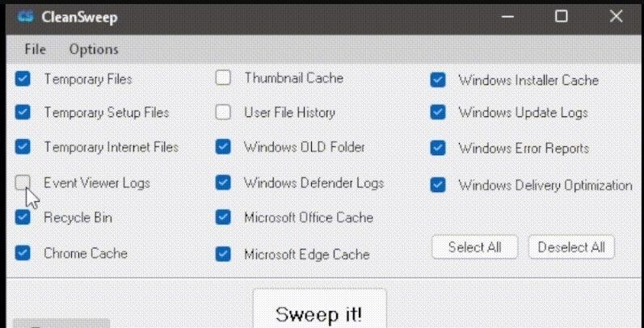
Task: Open the Options menu
Action: pos(94,49)
